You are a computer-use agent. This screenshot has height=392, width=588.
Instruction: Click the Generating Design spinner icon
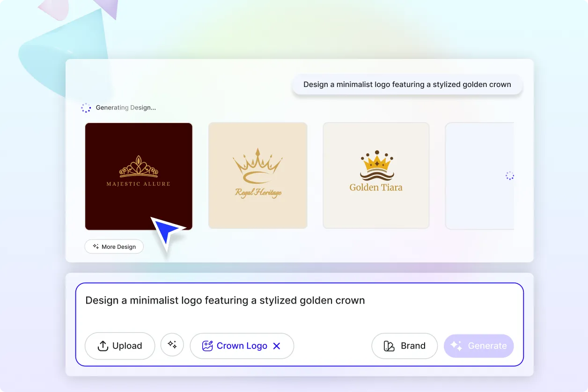pyautogui.click(x=86, y=108)
